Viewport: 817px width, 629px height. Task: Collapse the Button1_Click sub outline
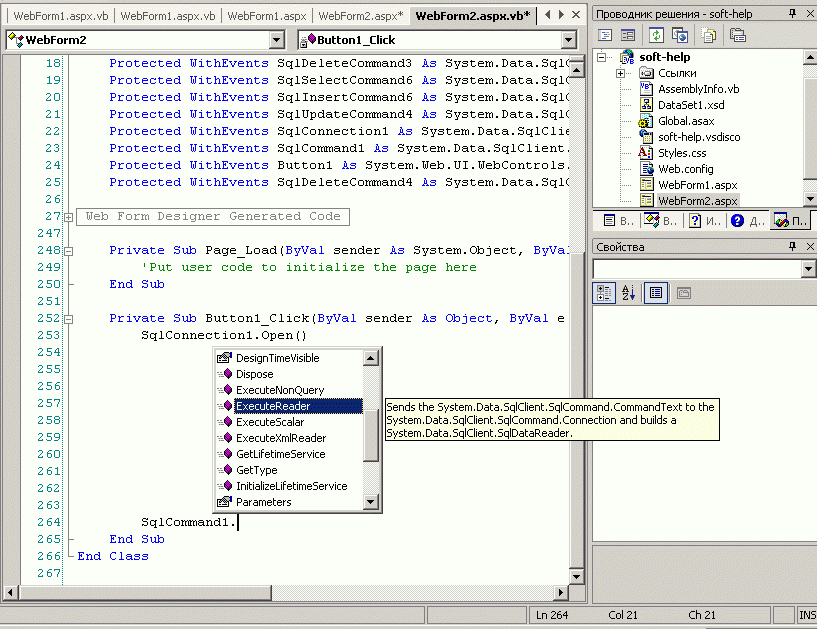click(x=68, y=319)
